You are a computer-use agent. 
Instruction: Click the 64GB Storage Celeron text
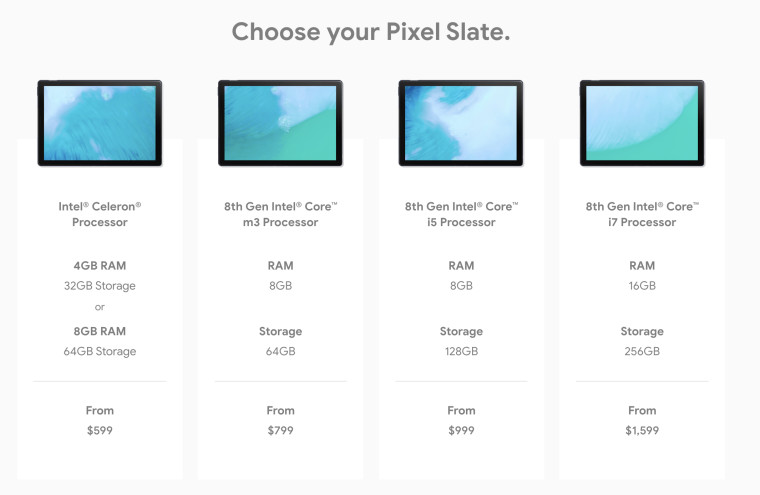pos(100,351)
